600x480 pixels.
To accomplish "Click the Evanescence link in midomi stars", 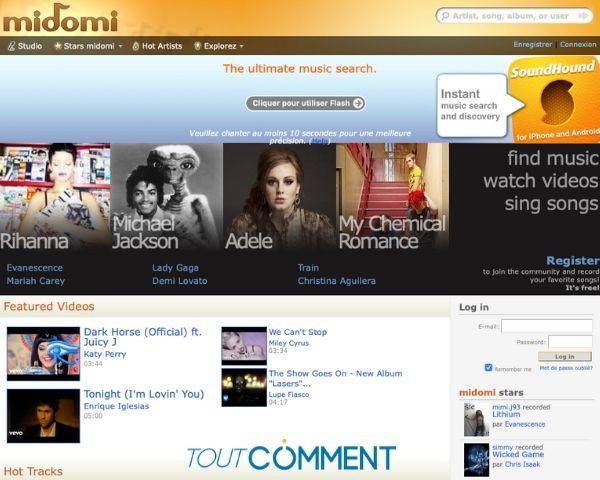I will click(x=525, y=424).
